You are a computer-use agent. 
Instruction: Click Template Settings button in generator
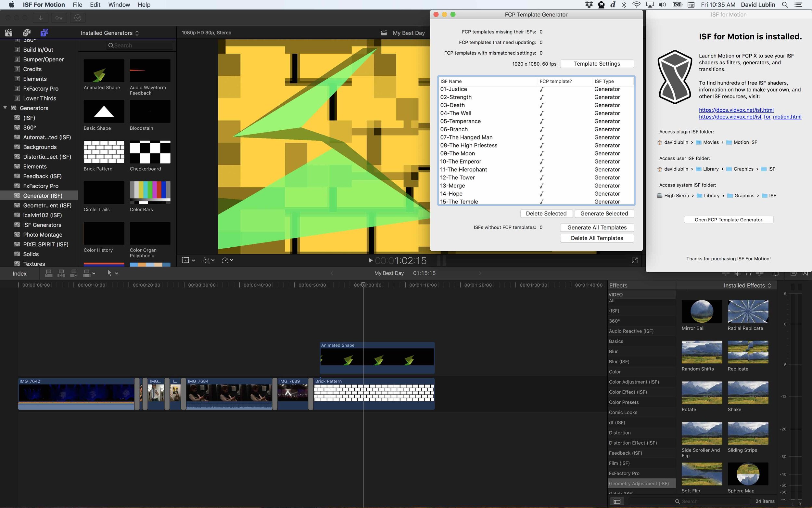pos(596,63)
